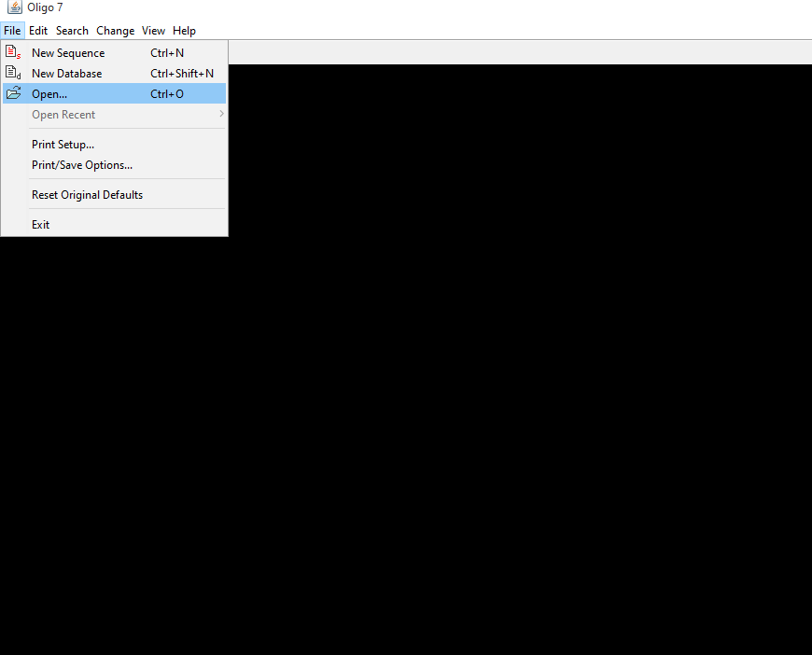Open the Search menu
Screen dimensions: 812x655
point(72,31)
